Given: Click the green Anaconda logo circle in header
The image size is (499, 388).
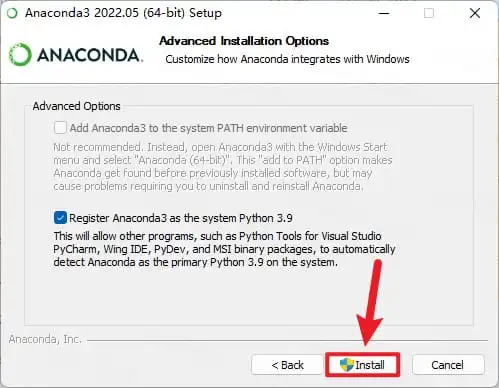Looking at the screenshot, I should [x=20, y=55].
